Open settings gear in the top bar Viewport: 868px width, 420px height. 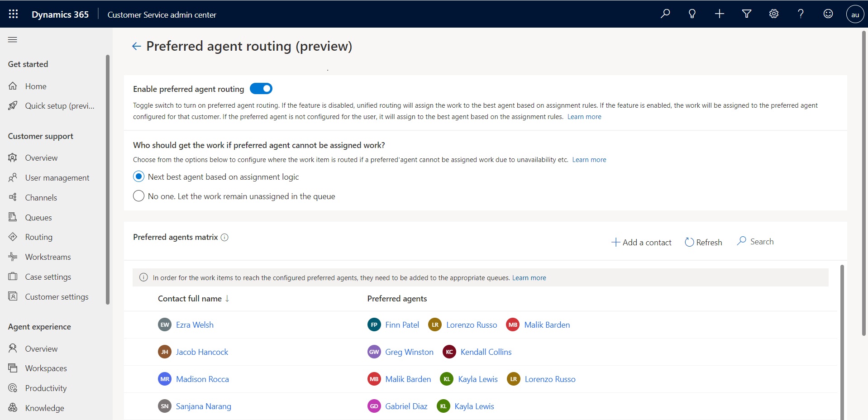coord(773,14)
